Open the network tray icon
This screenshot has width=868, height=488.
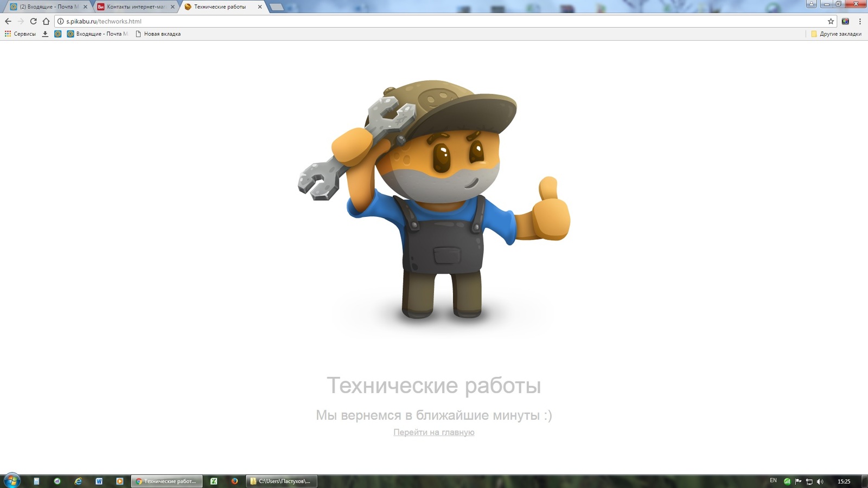pos(809,481)
